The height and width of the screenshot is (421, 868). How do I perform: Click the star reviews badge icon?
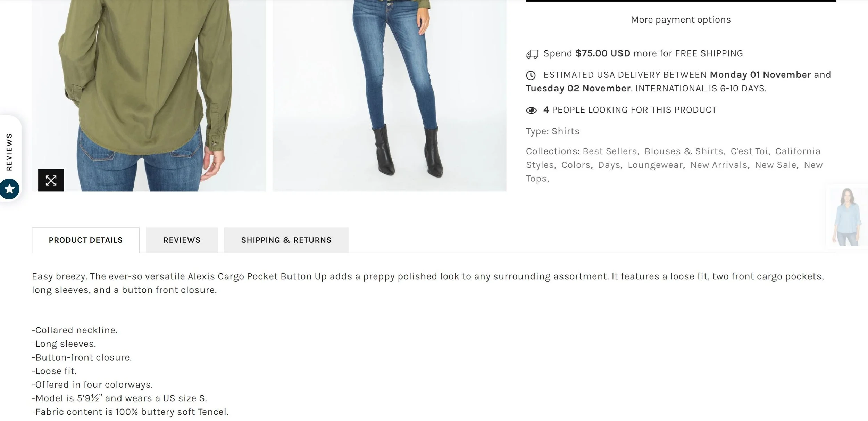9,189
